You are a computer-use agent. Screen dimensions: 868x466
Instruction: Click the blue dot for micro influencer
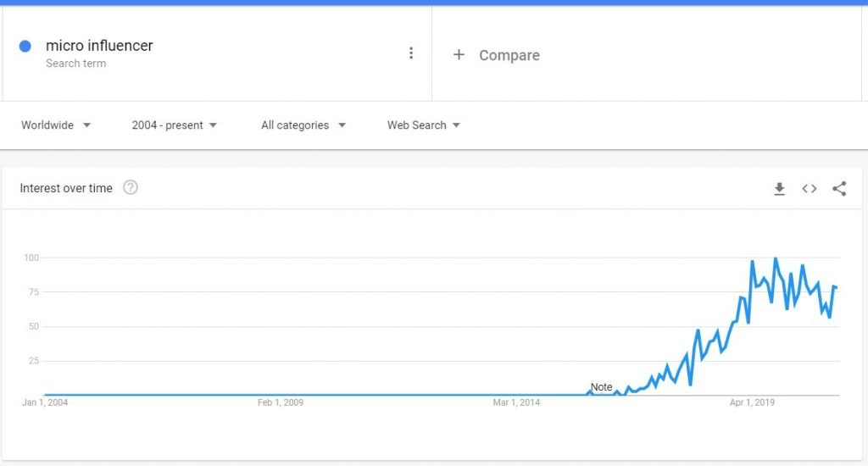pos(25,47)
